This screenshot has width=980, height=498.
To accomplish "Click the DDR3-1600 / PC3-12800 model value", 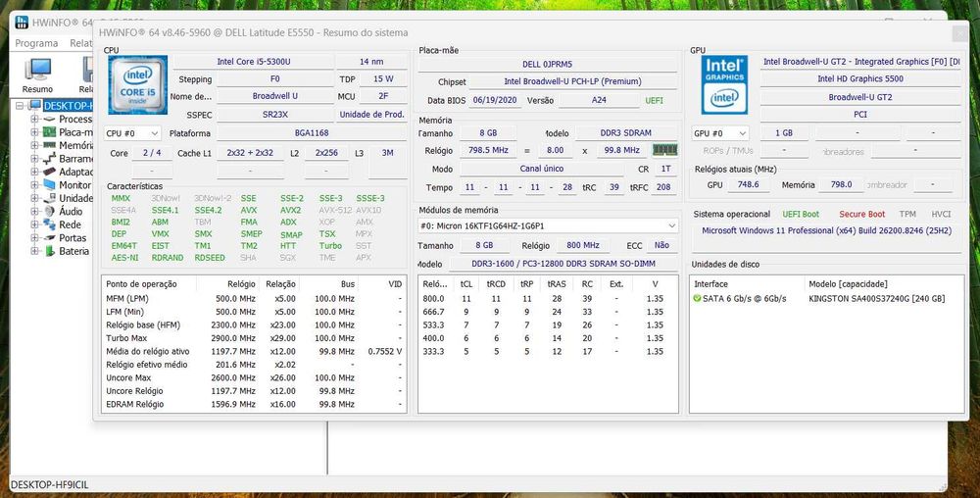I will coord(563,264).
